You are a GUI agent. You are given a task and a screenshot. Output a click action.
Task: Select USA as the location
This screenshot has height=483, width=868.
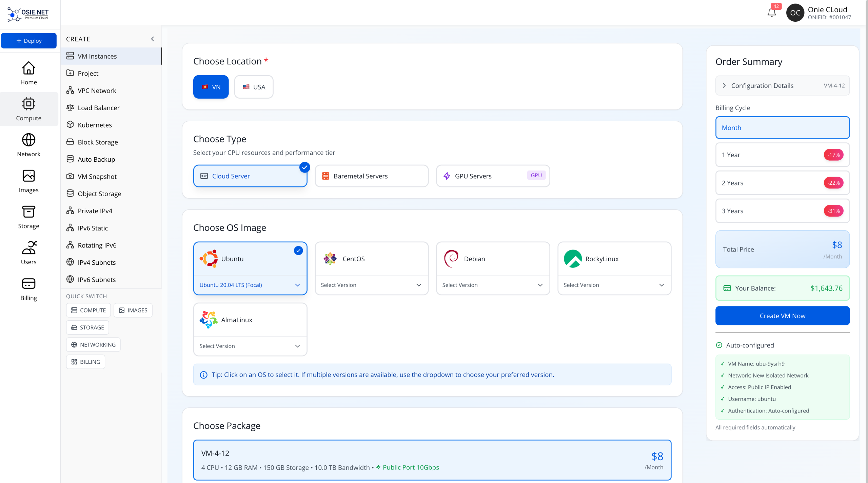coord(254,87)
